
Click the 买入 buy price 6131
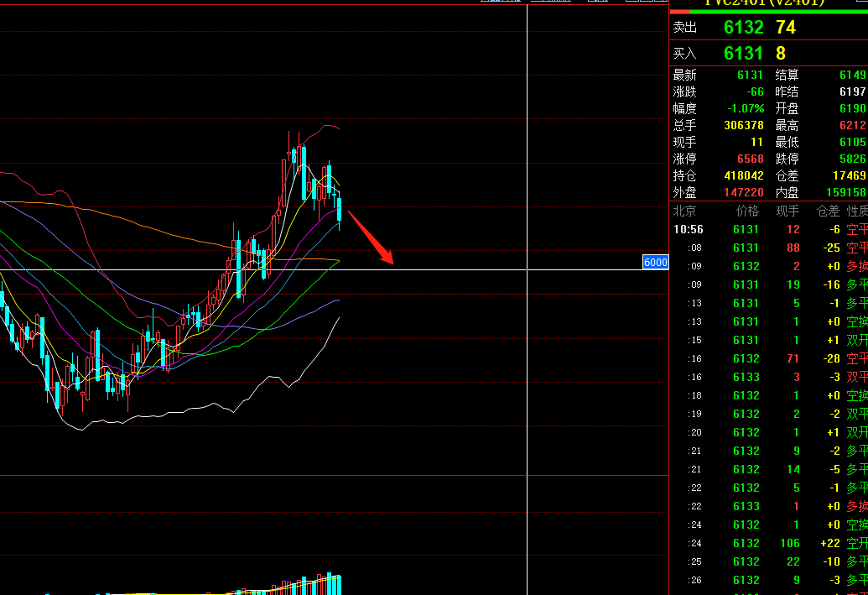743,54
